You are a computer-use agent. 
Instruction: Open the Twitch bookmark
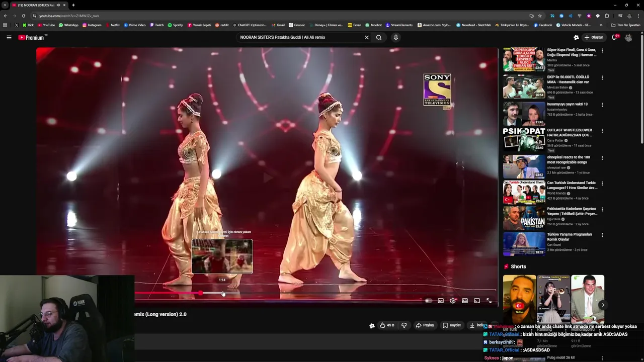point(156,25)
